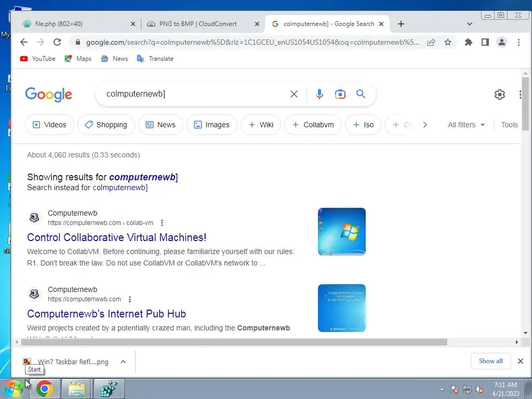532x399 pixels.
Task: View site information padlock icon
Action: 78,42
